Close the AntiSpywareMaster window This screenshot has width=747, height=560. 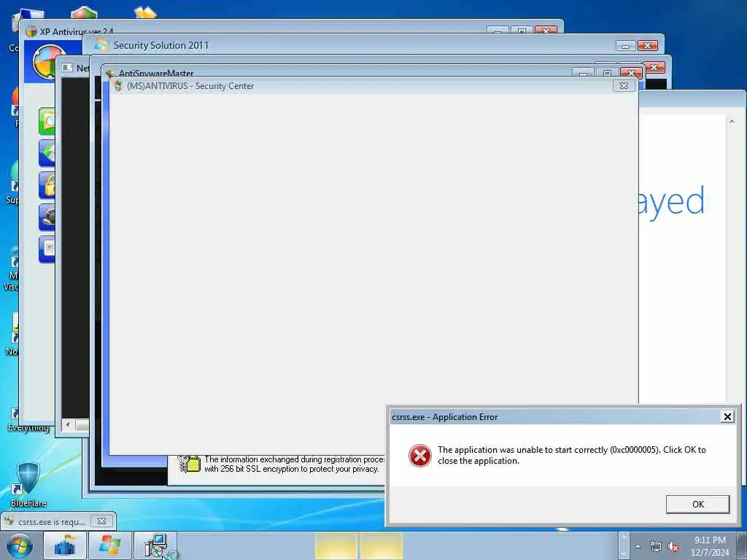(631, 73)
